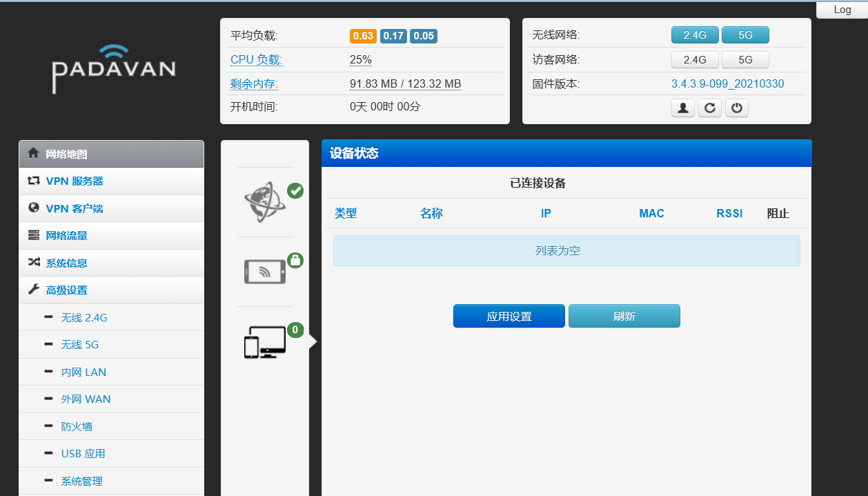This screenshot has width=868, height=496.
Task: Enable the 访客网络 2.4G guest network
Action: 695,60
